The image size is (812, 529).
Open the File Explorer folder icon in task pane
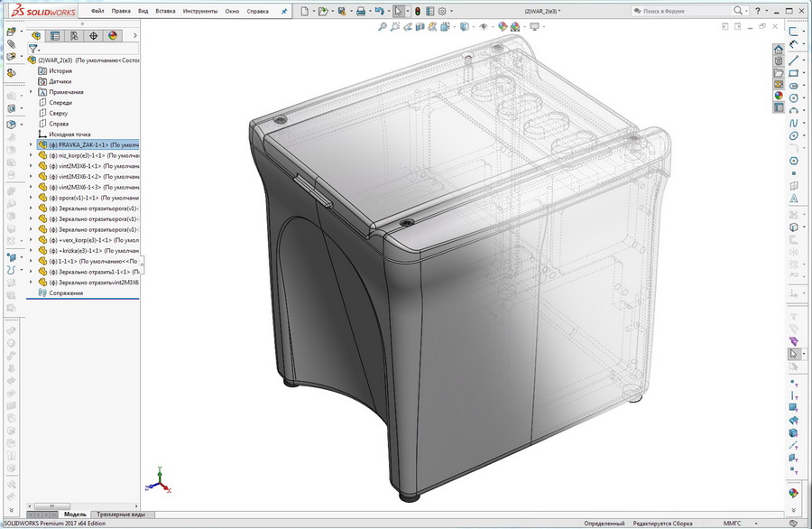point(779,72)
